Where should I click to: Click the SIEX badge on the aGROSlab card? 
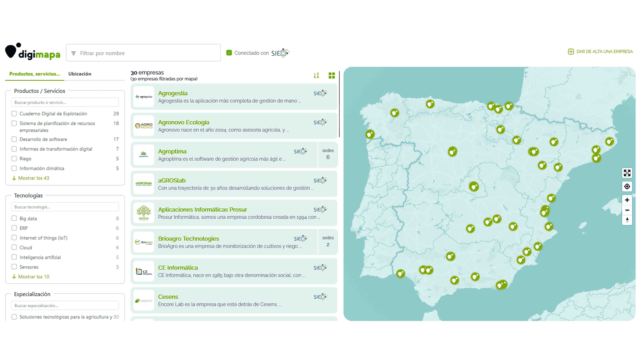(x=320, y=180)
